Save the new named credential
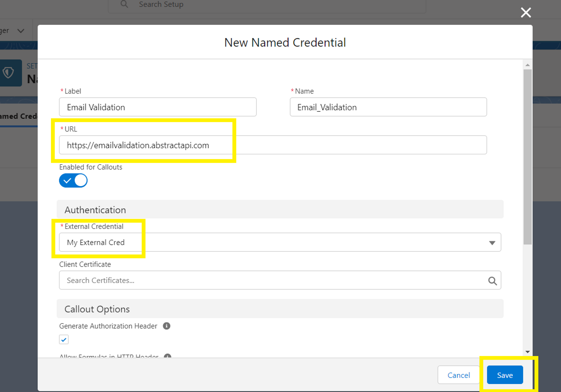This screenshot has width=561, height=392. pyautogui.click(x=504, y=375)
